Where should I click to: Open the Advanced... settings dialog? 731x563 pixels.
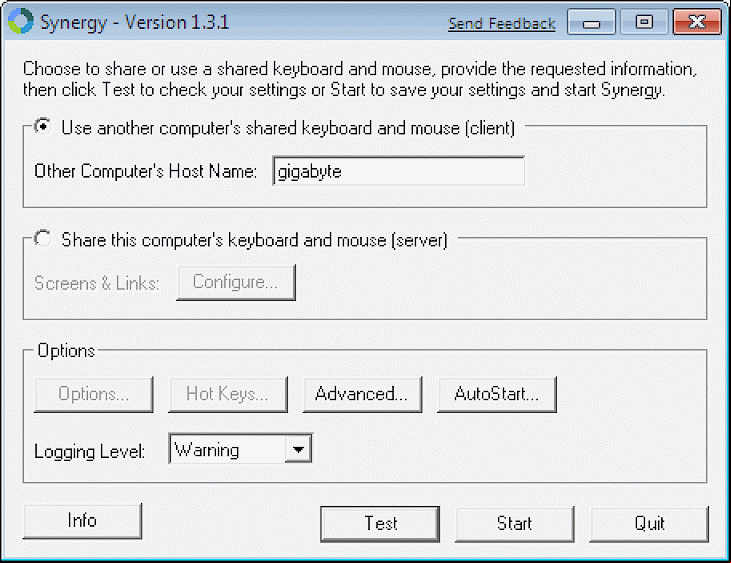362,394
